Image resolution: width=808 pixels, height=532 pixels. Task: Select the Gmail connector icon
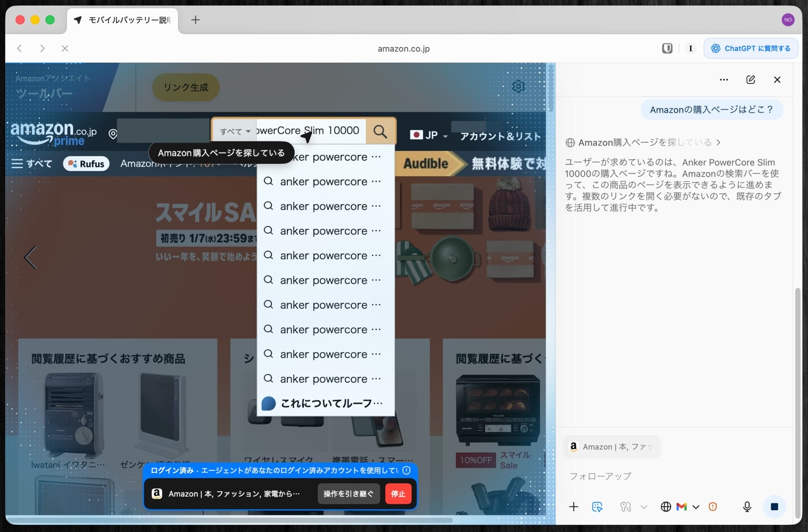point(680,507)
